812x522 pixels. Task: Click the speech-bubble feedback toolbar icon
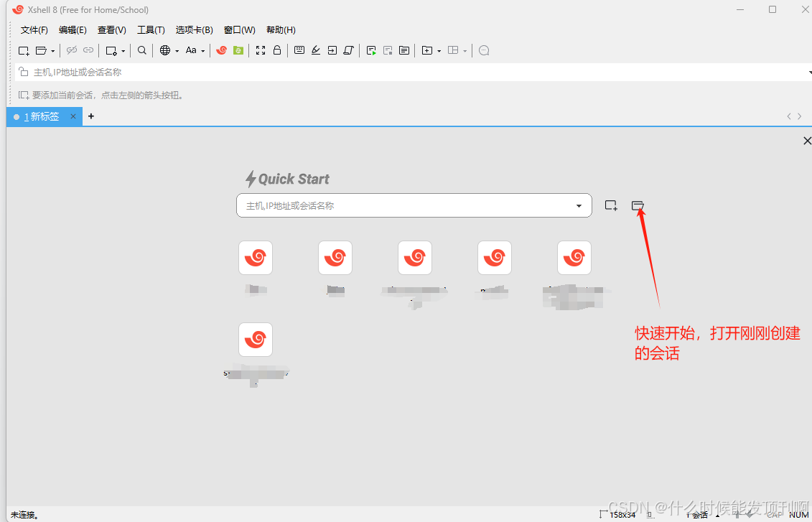(484, 51)
